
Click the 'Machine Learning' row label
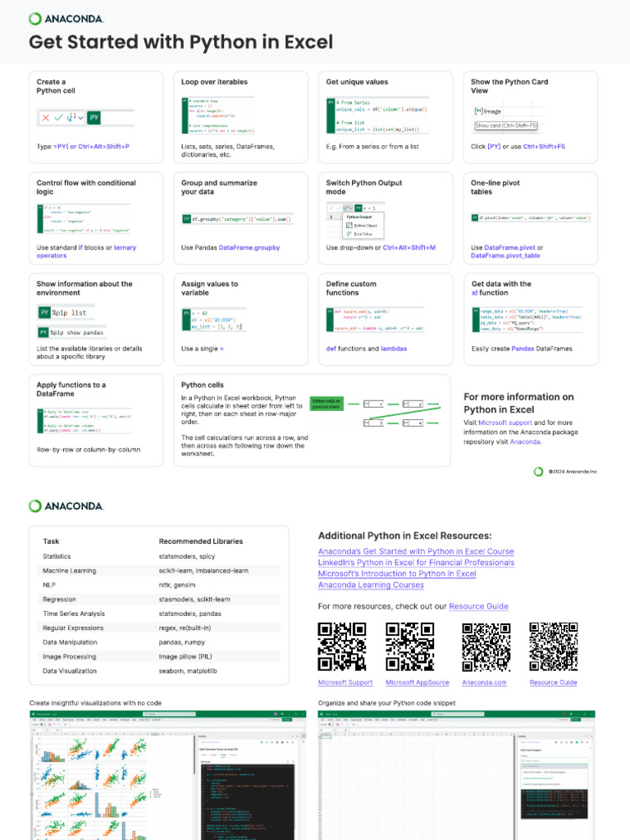point(70,571)
